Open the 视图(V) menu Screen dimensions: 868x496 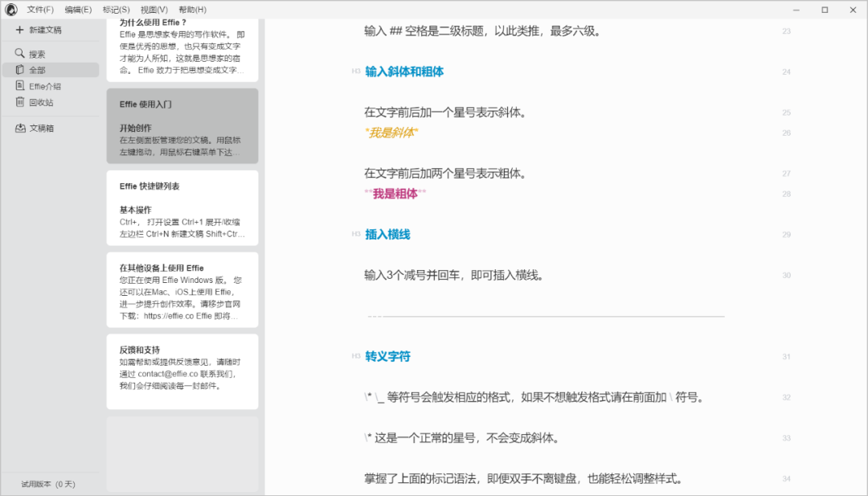(154, 10)
